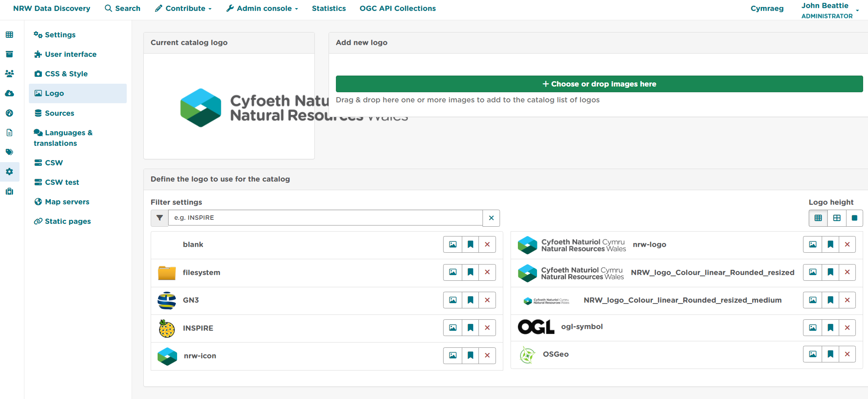Viewport: 868px width, 399px height.
Task: Focus the logo filter input field
Action: [325, 218]
